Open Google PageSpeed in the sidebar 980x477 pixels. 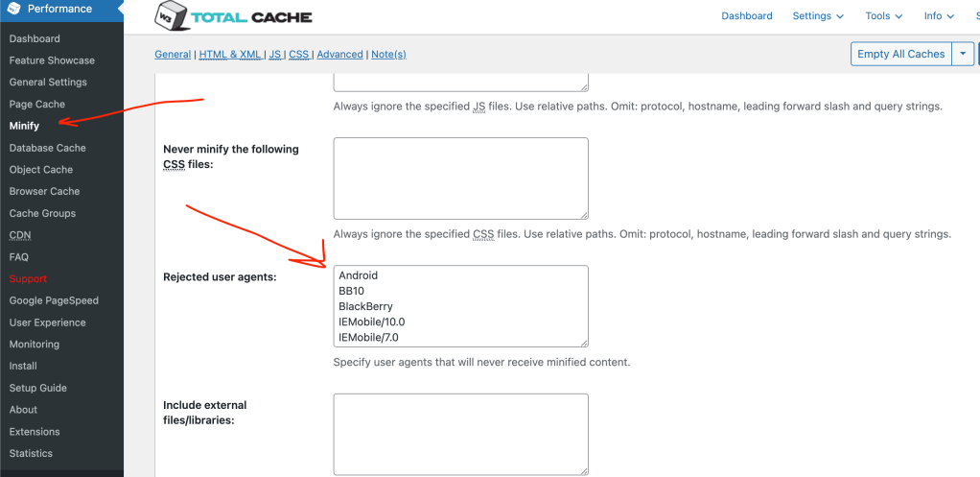point(54,300)
